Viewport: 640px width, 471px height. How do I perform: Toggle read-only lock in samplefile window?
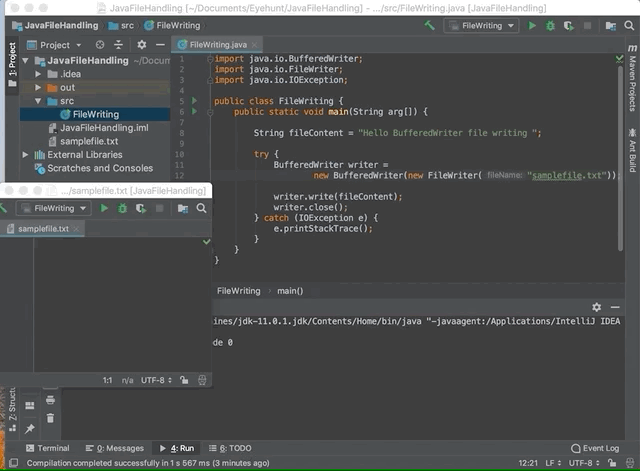(184, 380)
